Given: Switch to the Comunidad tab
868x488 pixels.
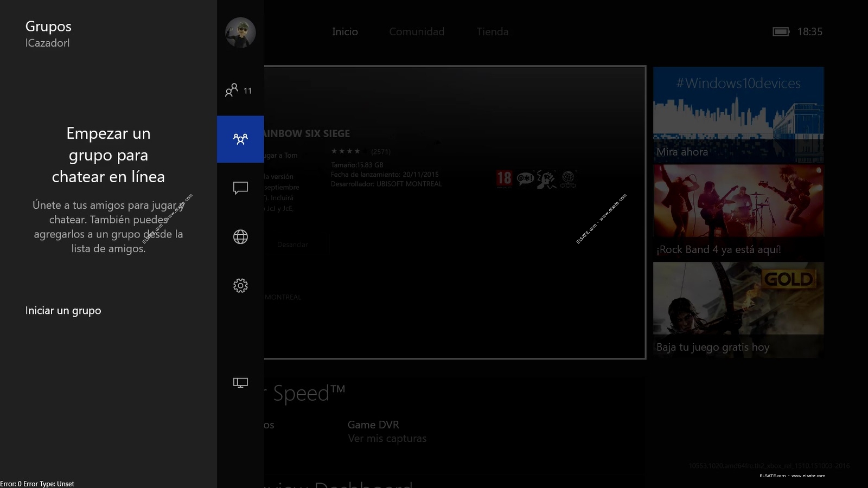Looking at the screenshot, I should (x=417, y=32).
